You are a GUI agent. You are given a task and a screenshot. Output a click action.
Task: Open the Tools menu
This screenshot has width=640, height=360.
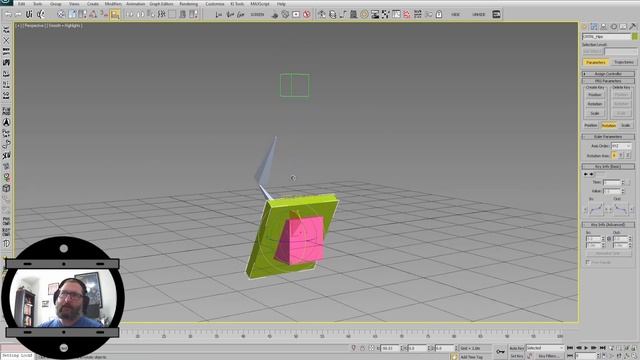click(x=38, y=4)
